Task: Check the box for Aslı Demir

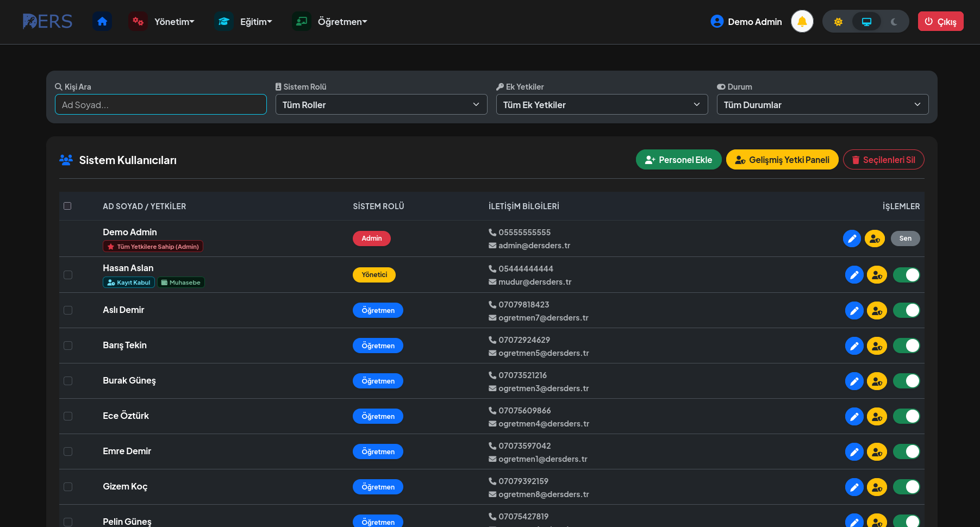Action: pyautogui.click(x=68, y=310)
